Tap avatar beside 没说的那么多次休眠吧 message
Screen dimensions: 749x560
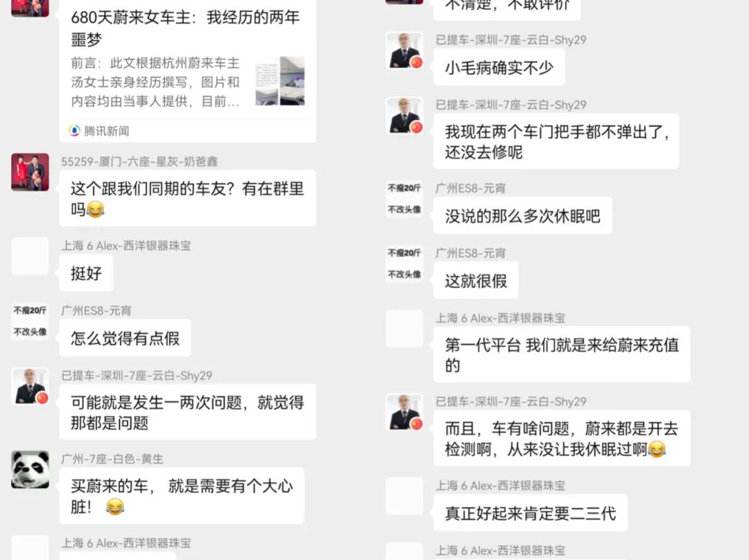[x=404, y=199]
